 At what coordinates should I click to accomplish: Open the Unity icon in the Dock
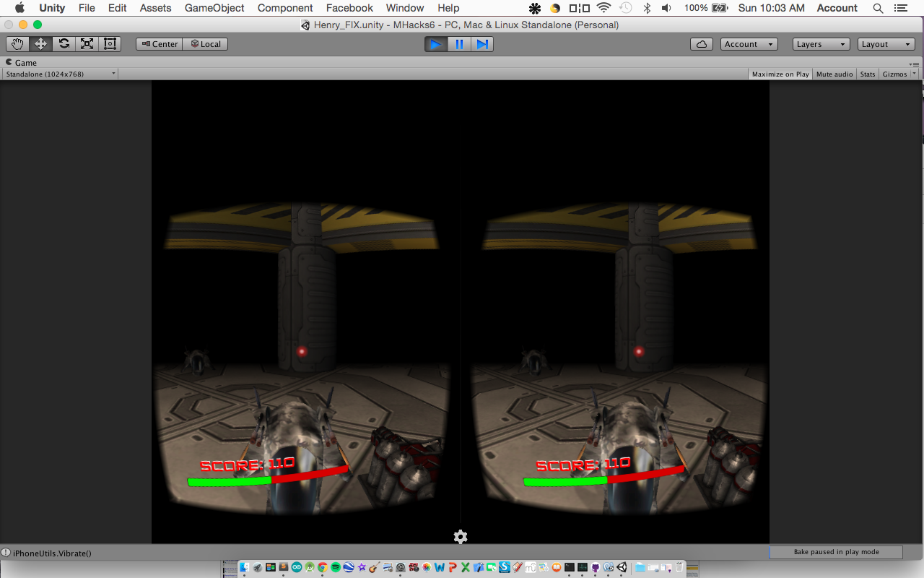tap(622, 567)
